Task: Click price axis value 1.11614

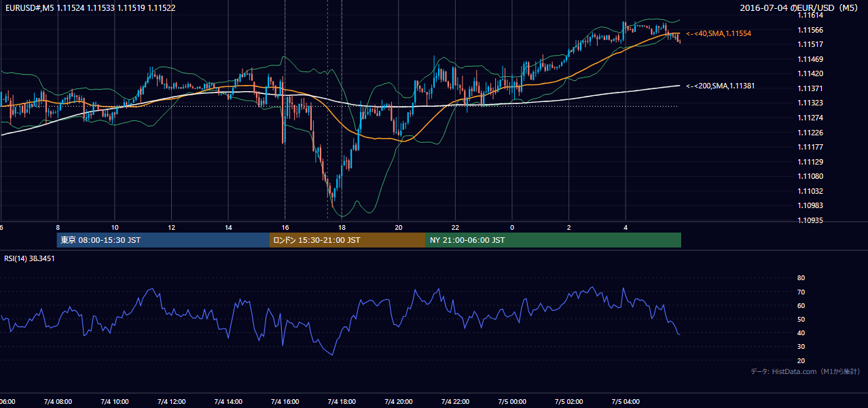Action: (x=810, y=15)
